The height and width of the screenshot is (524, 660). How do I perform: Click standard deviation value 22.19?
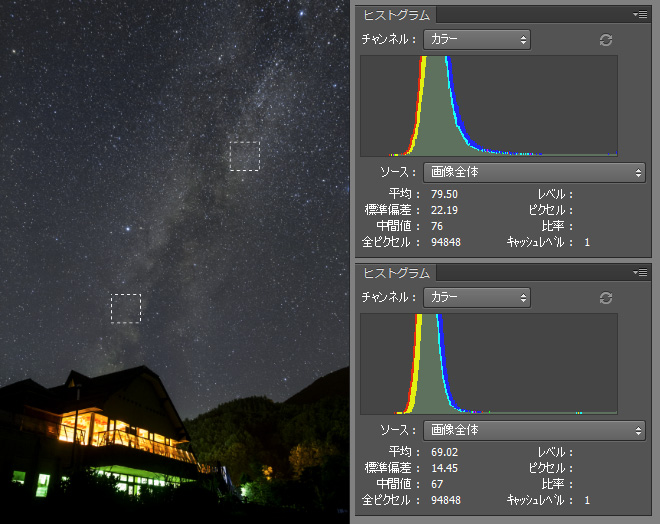(444, 210)
